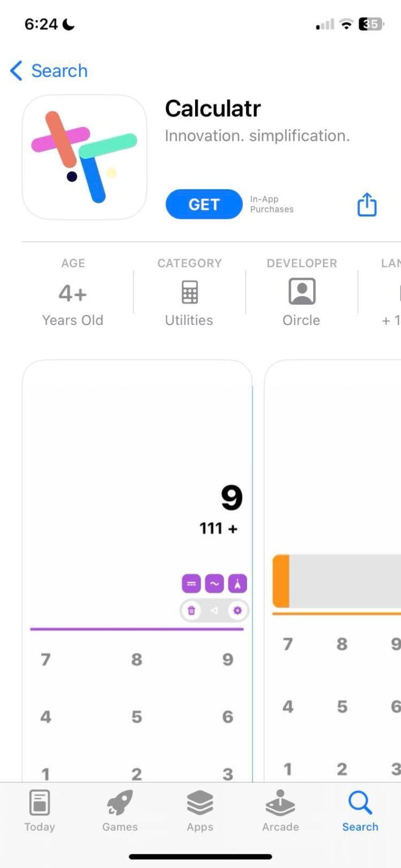This screenshot has width=401, height=868.
Task: Select the trash icon in the calculator preview
Action: (192, 610)
